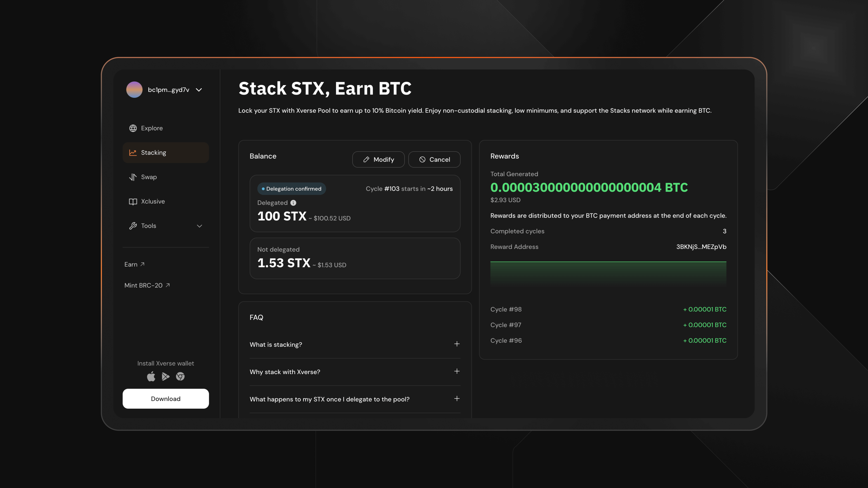Expand 'Why stack with Xverse?' plus icon

pyautogui.click(x=457, y=371)
